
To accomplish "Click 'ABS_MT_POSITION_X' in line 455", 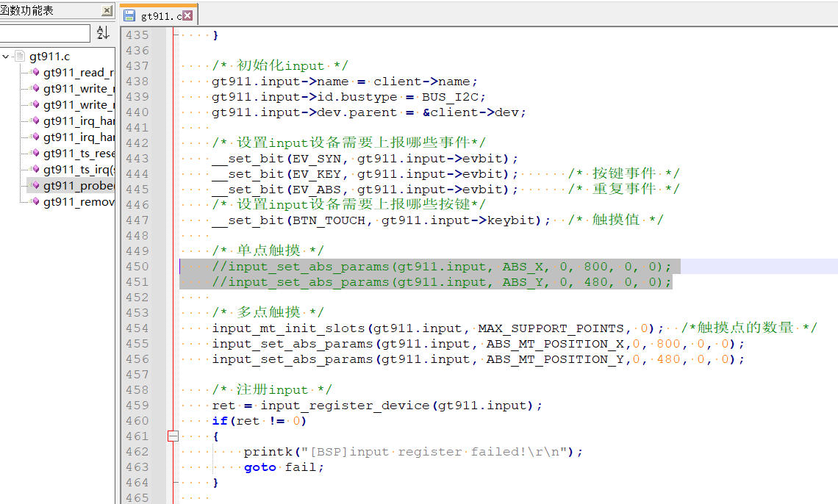I will (x=555, y=344).
